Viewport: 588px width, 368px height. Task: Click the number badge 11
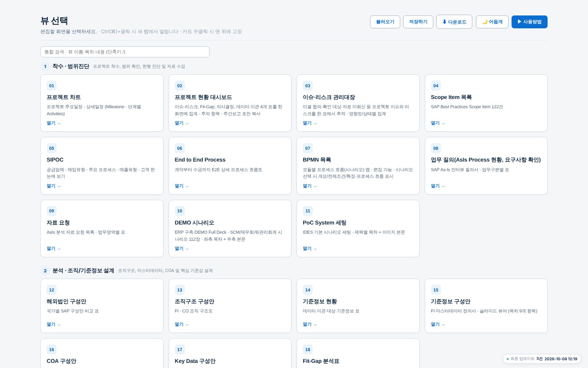pos(308,211)
